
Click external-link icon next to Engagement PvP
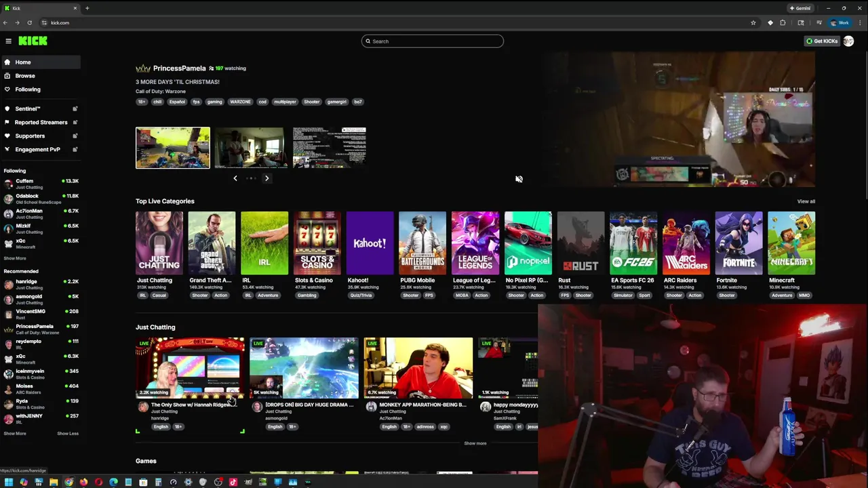[x=75, y=150]
